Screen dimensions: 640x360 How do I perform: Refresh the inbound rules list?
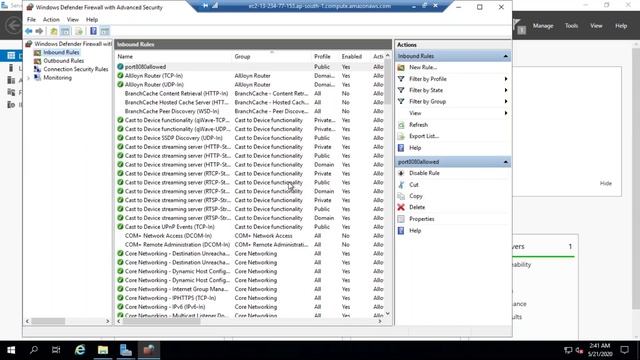418,125
